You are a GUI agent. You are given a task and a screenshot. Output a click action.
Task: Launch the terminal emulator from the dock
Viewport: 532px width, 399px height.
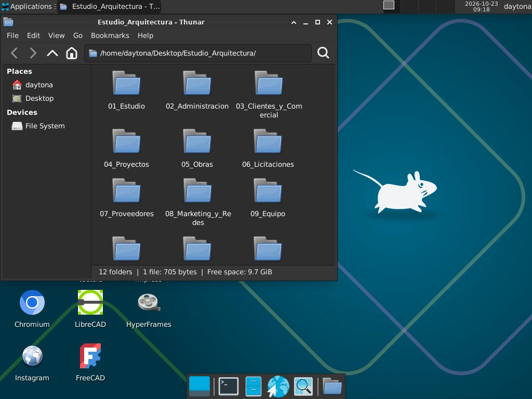click(229, 387)
